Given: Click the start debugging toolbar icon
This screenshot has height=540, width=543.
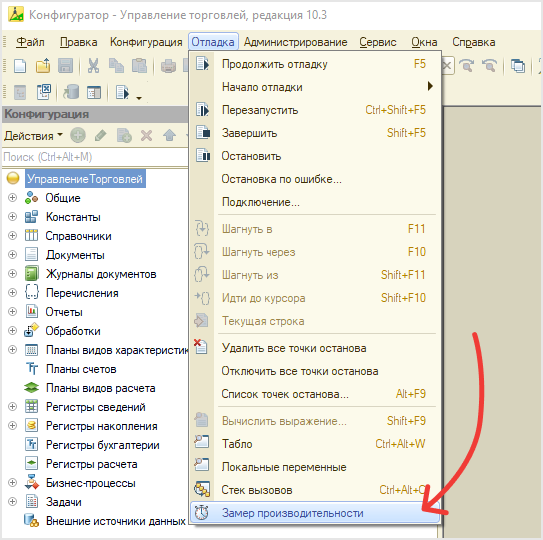Looking at the screenshot, I should click(123, 92).
